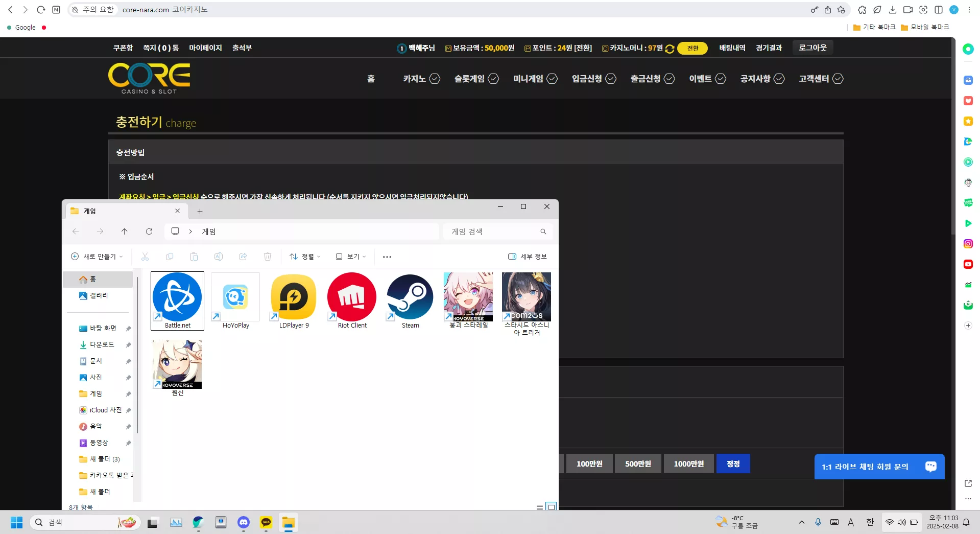Screen dimensions: 980x534
Task: Select the 붕괴 스타레일 game shortcut
Action: (x=468, y=300)
